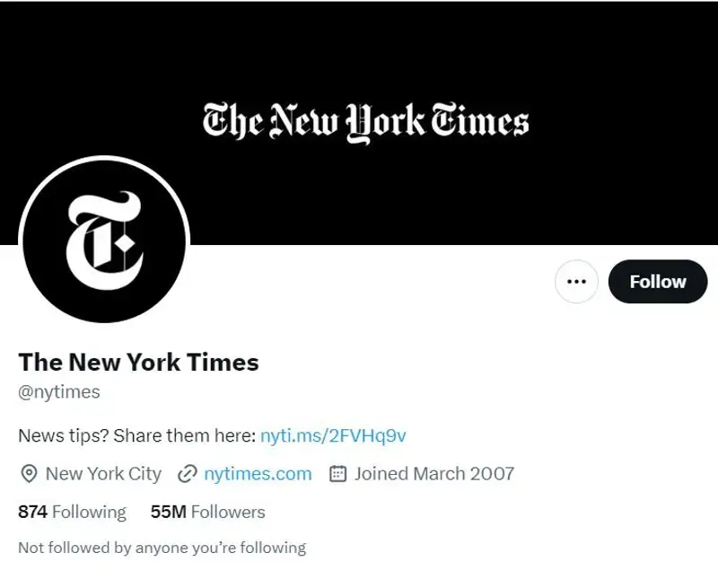718x588 pixels.
Task: View the 874 Following list
Action: 72,513
